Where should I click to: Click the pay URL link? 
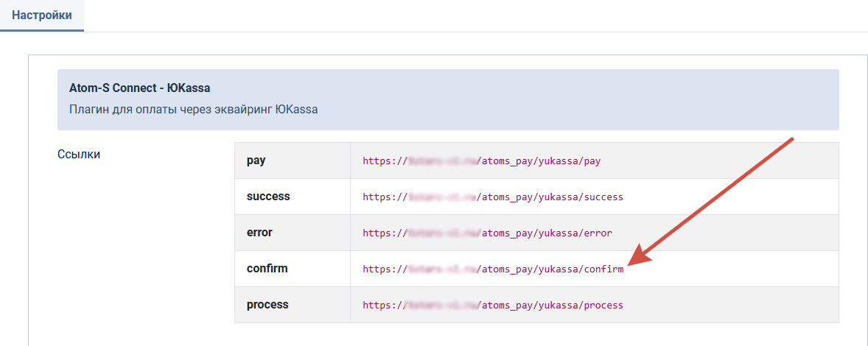click(x=482, y=160)
